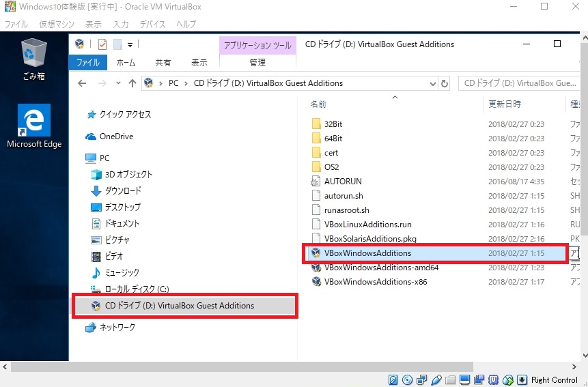Image resolution: width=588 pixels, height=387 pixels.
Task: Open the デバイス menu
Action: pos(152,24)
